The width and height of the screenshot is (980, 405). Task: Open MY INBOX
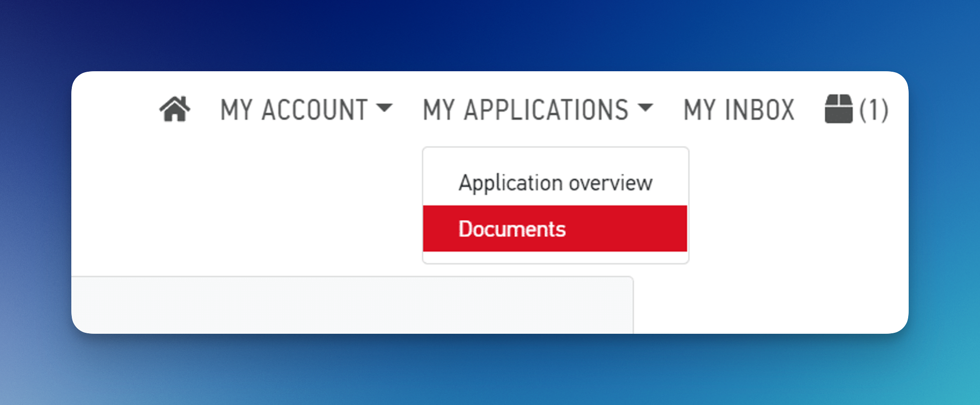click(739, 109)
